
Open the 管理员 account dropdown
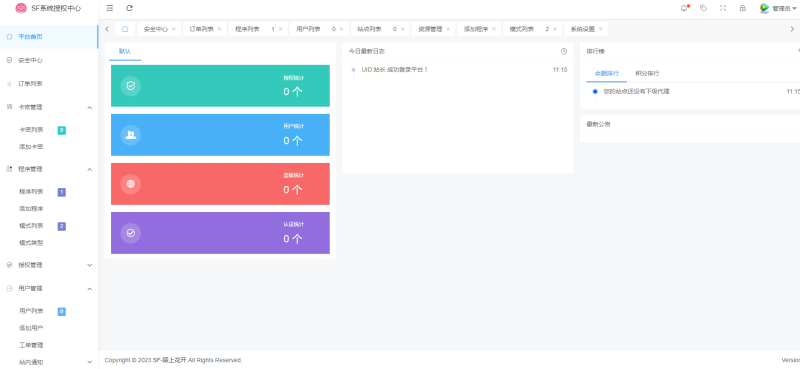tap(784, 8)
